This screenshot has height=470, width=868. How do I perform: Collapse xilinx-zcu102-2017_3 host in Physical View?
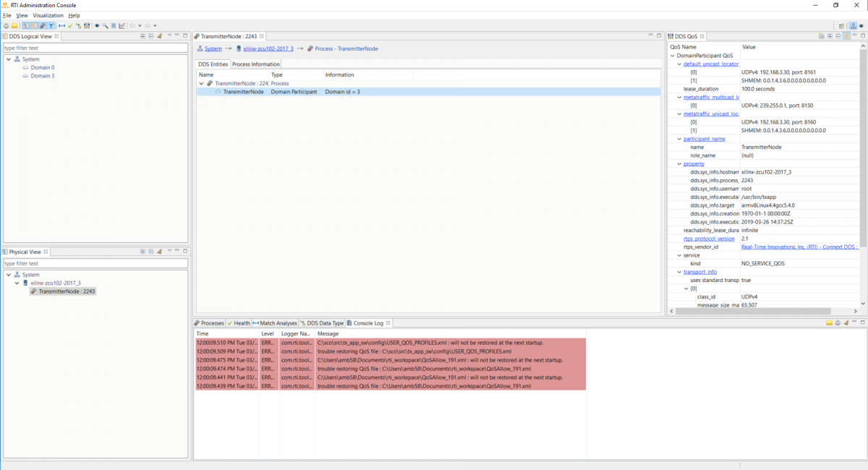pos(17,283)
